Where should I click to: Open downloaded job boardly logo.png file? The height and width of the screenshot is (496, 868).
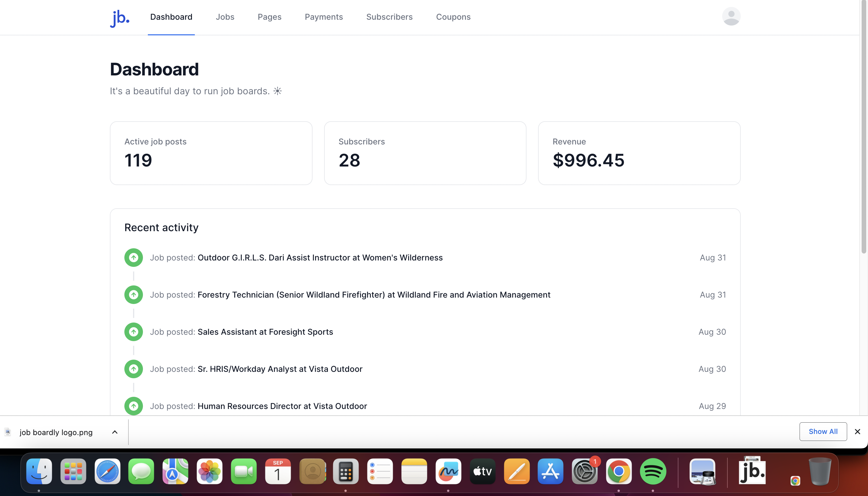[56, 432]
